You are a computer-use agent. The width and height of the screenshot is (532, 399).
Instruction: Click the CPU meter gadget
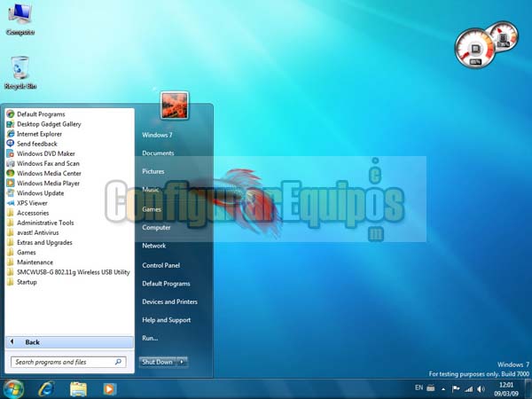click(474, 49)
